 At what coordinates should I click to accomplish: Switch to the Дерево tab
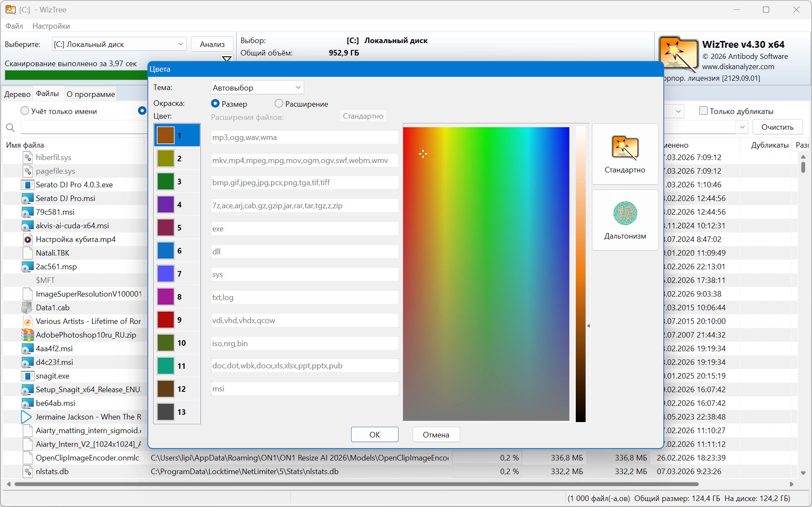pyautogui.click(x=18, y=94)
